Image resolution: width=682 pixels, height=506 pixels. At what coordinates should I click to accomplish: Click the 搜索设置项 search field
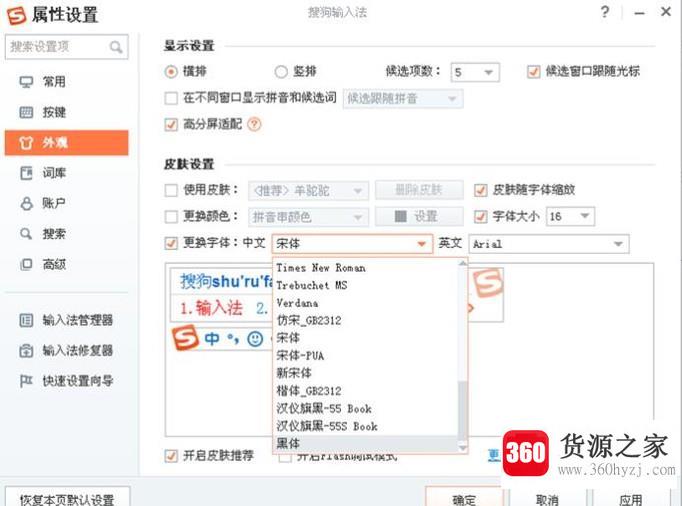click(x=67, y=47)
